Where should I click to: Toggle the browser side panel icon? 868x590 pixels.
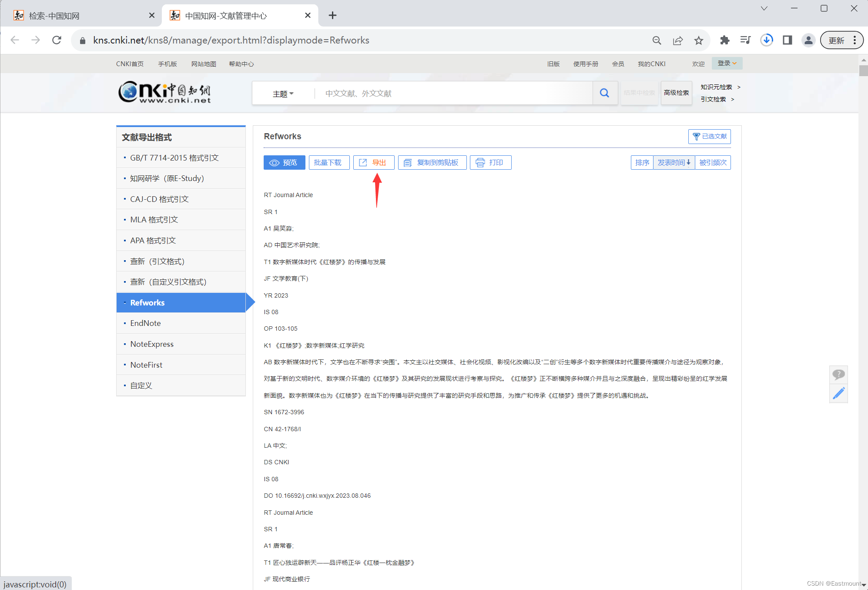tap(787, 40)
